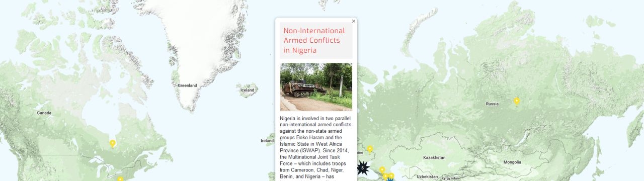Click the Kazakhstan map label
Image resolution: width=644 pixels, height=181 pixels.
click(x=434, y=157)
